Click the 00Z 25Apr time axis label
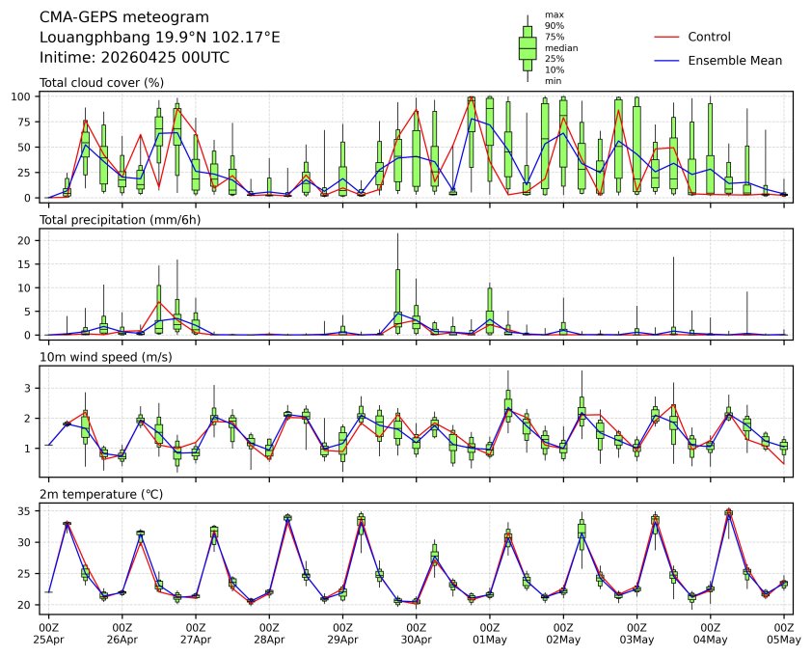 click(x=48, y=633)
